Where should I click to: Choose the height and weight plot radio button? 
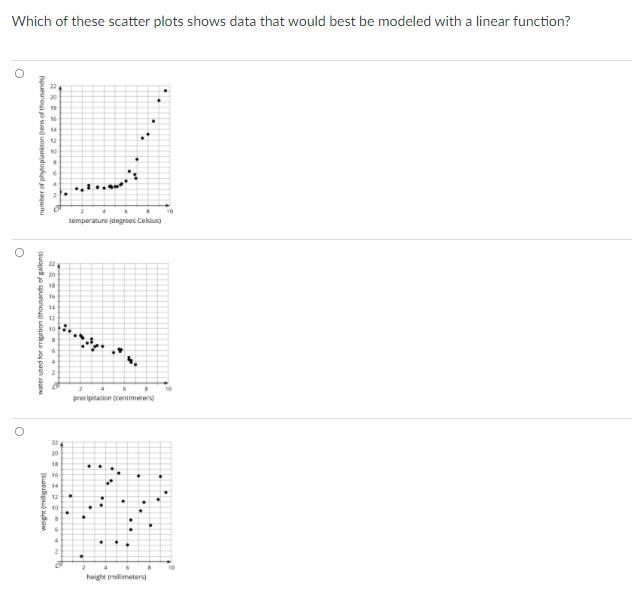19,432
